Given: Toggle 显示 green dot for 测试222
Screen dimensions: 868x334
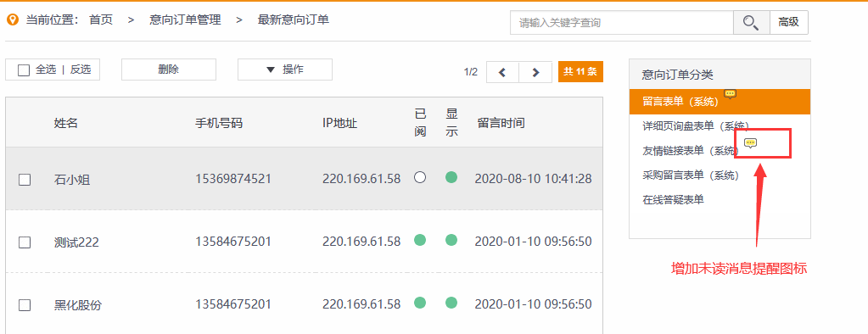Looking at the screenshot, I should coord(451,240).
